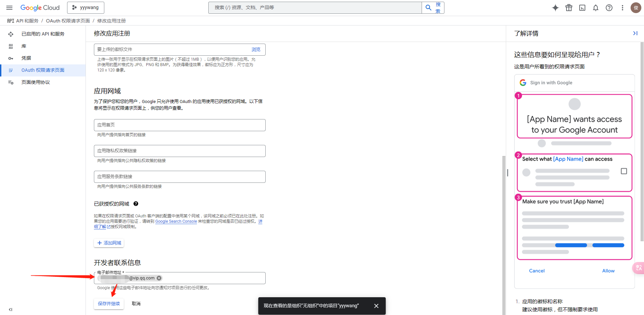Open the hamburger navigation menu
This screenshot has width=644, height=315.
tap(9, 8)
